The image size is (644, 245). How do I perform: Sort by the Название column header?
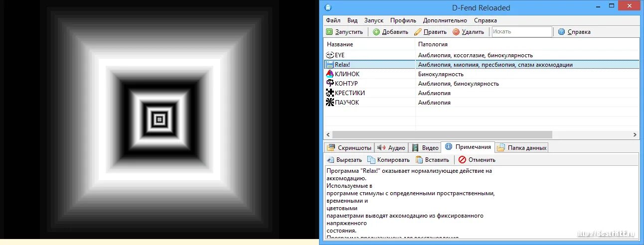(x=369, y=44)
